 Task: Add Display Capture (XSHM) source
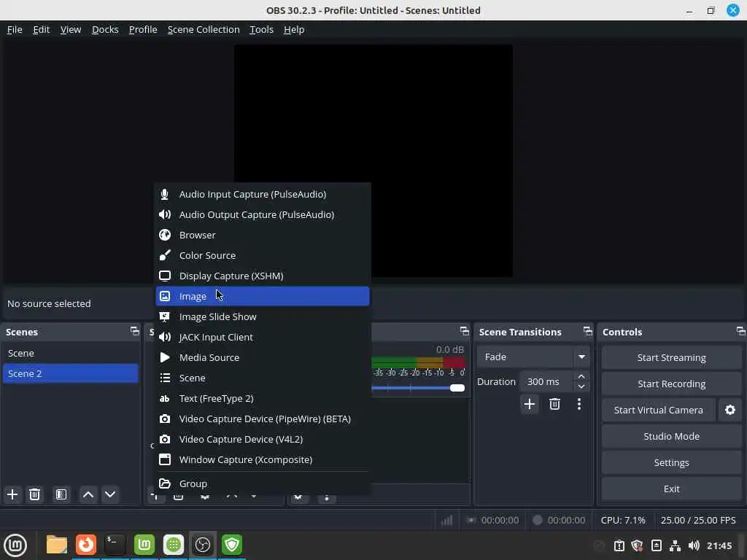point(263,276)
